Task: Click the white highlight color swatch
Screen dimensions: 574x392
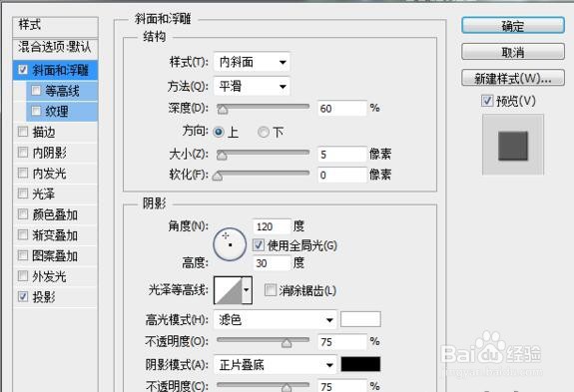Action: coord(360,319)
